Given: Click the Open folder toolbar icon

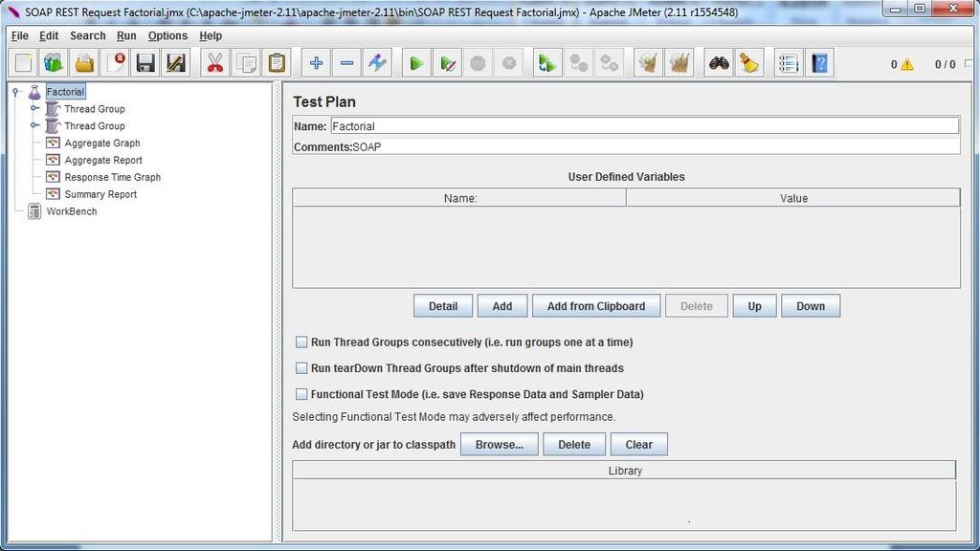Looking at the screenshot, I should [84, 63].
